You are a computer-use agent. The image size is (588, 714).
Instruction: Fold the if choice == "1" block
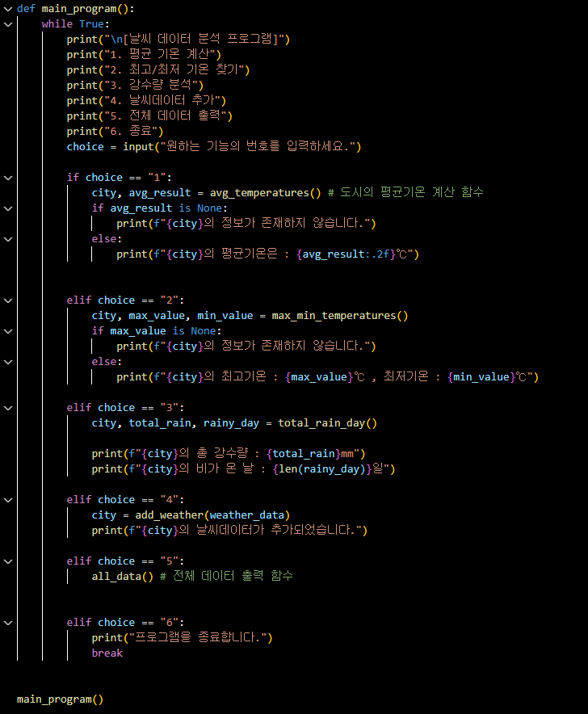click(8, 178)
